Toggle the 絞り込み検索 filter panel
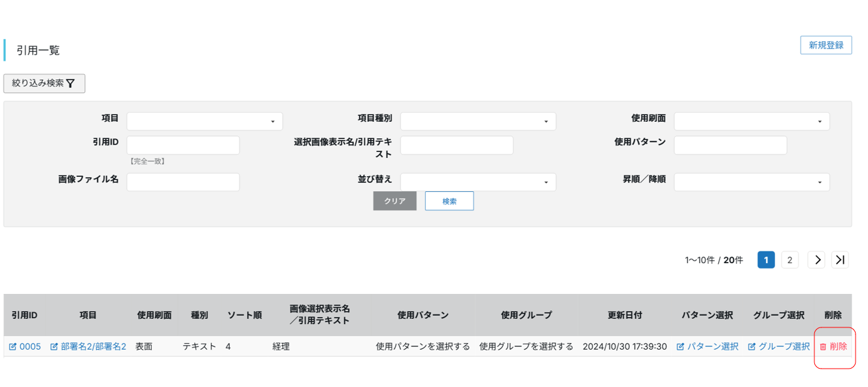 (44, 83)
